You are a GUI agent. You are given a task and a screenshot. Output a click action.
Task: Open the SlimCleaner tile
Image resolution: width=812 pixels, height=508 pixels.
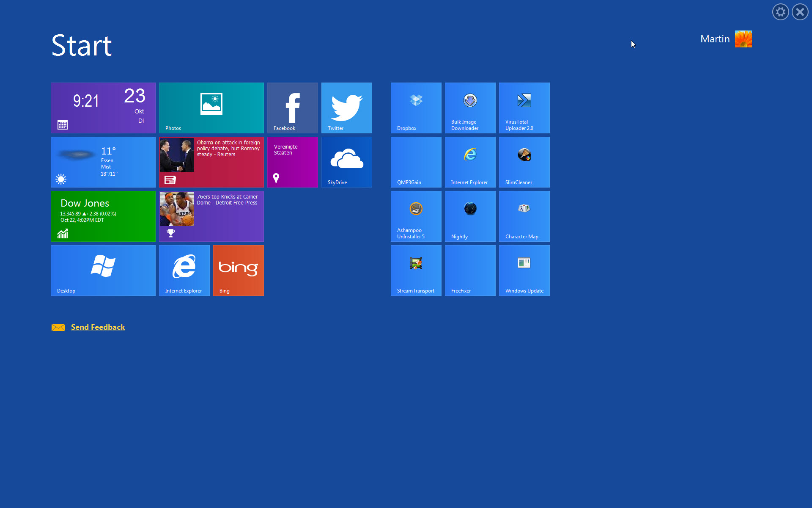coord(524,162)
